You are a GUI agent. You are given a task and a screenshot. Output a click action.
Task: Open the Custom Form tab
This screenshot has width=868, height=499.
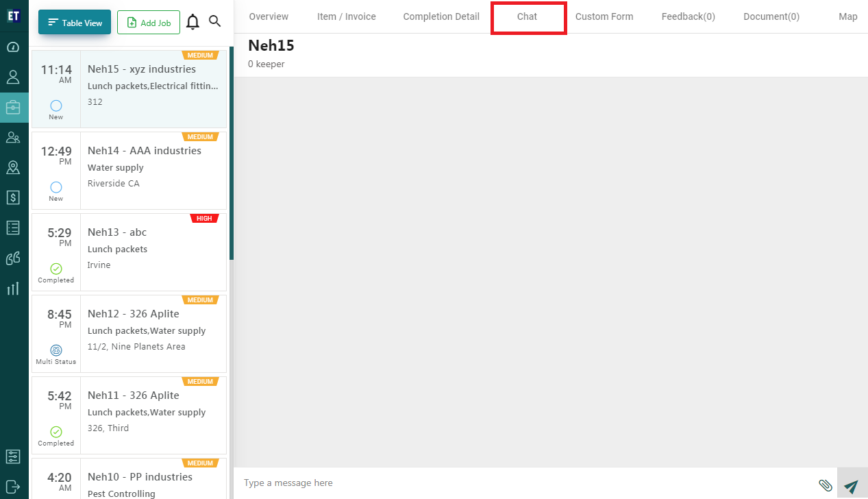click(x=604, y=16)
